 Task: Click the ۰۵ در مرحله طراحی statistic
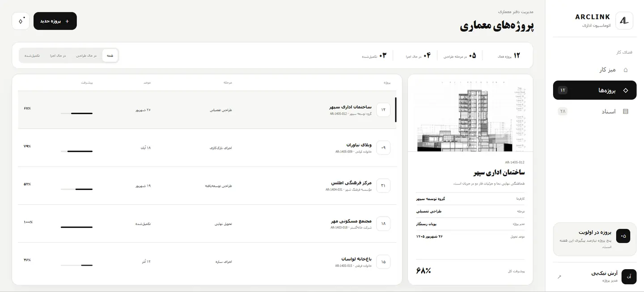(460, 56)
